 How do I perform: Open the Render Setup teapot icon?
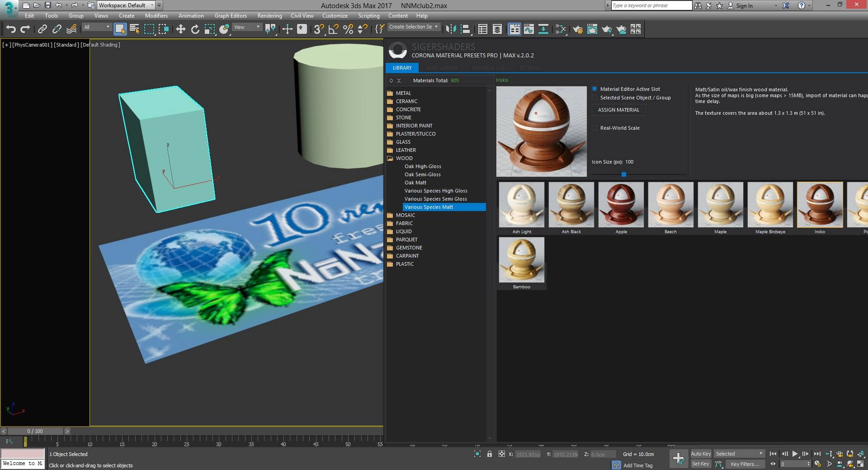tap(577, 29)
